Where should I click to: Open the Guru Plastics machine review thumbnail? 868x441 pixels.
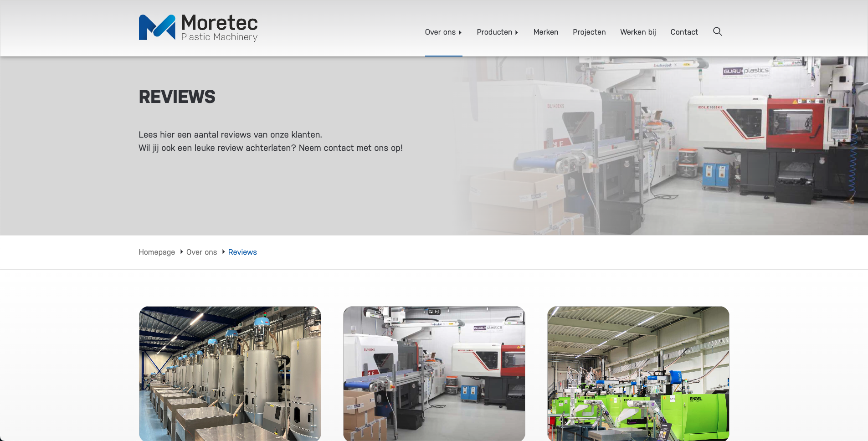click(x=434, y=374)
